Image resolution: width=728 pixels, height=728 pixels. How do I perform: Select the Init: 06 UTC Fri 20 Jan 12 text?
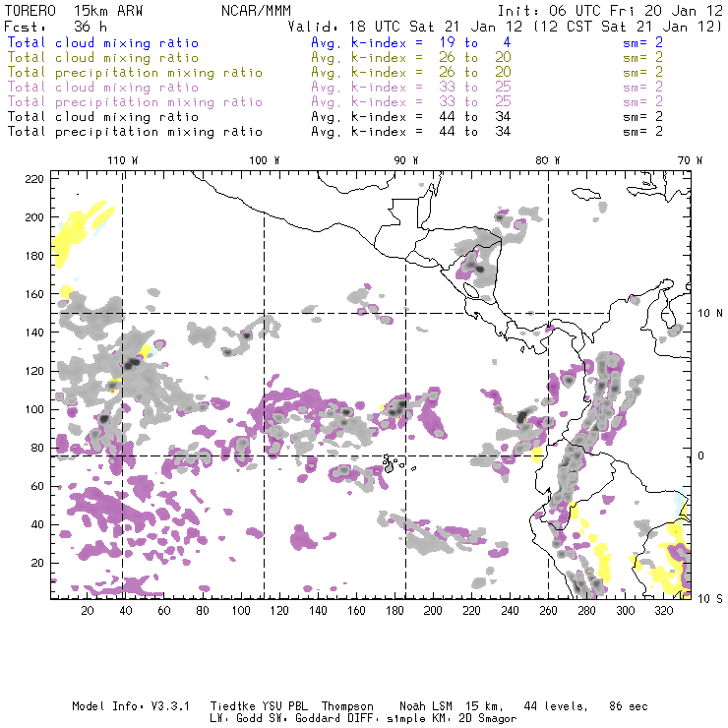coord(610,11)
